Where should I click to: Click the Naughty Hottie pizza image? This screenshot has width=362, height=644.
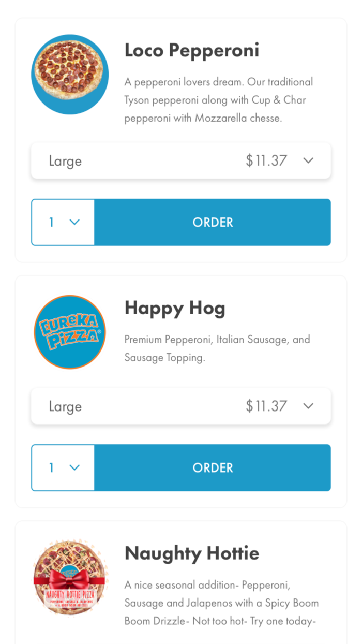tap(70, 576)
